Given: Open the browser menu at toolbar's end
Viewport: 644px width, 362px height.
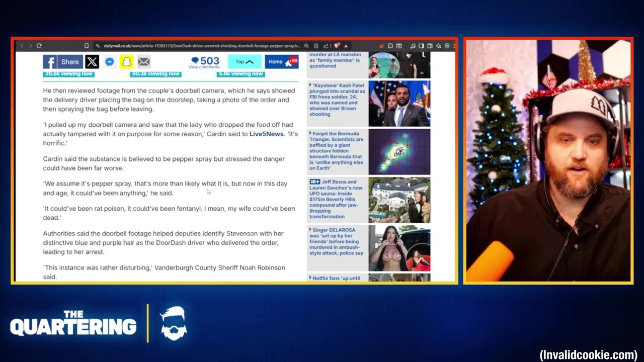Looking at the screenshot, I should 454,46.
